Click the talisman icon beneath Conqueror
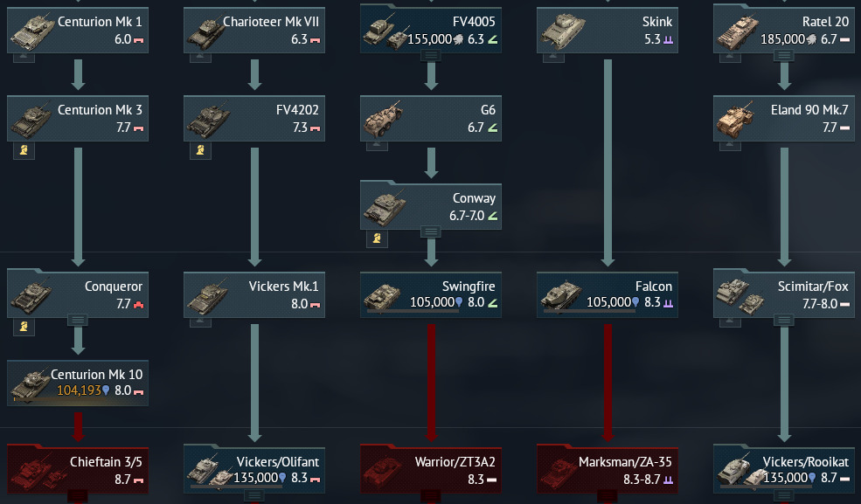861x504 pixels. (24, 327)
